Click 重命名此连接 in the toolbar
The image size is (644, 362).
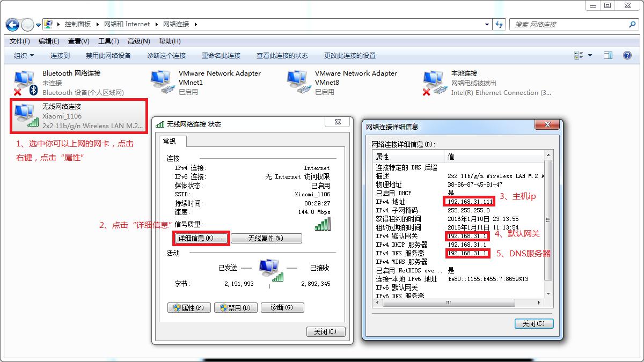coord(221,56)
